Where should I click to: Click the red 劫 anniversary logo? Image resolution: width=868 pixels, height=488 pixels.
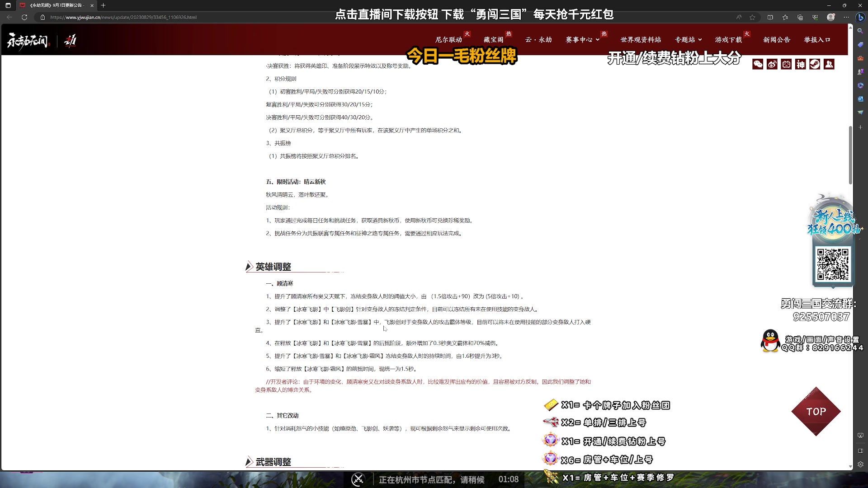(70, 41)
